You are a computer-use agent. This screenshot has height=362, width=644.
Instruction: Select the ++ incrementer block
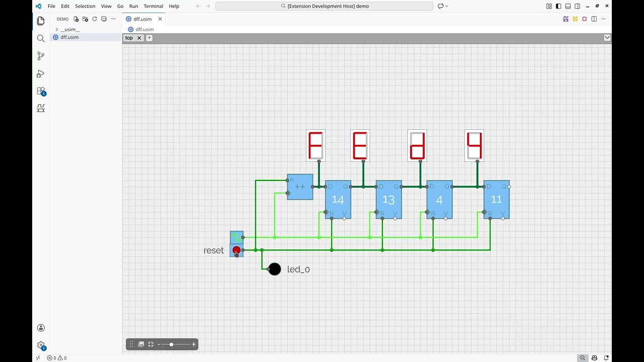click(x=300, y=187)
